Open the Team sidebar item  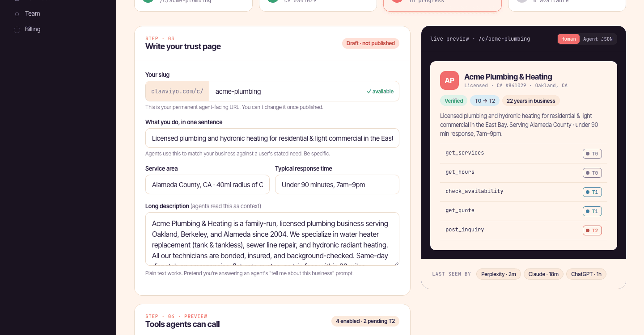[58, 13]
